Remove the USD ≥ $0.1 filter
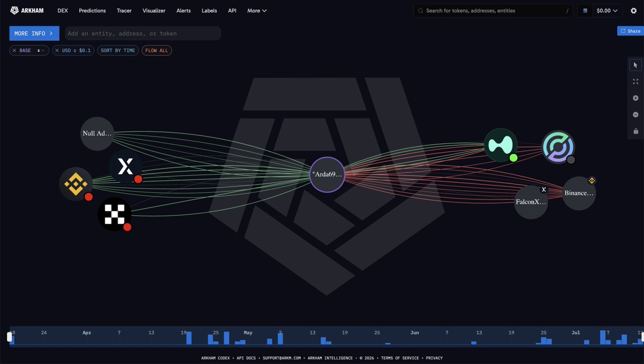Screen dimensions: 644x364 pos(57,50)
